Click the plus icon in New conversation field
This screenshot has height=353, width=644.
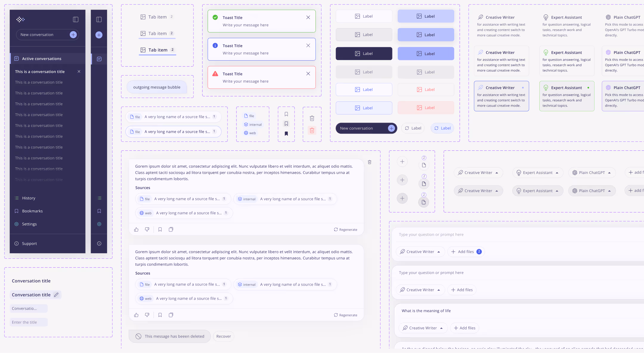73,35
